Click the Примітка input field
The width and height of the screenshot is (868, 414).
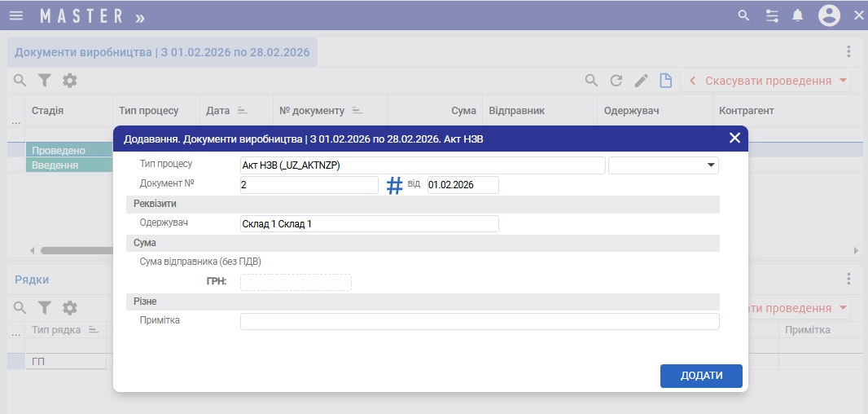[479, 322]
